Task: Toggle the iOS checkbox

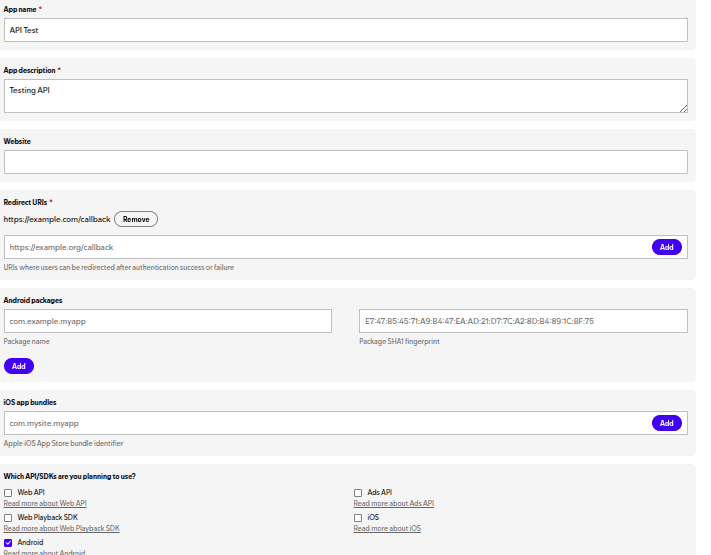Action: (358, 518)
